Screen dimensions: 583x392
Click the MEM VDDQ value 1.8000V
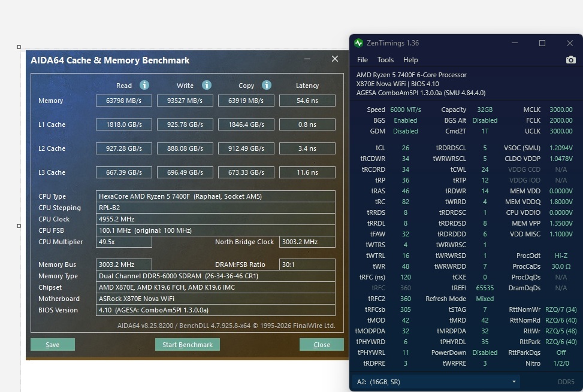click(x=561, y=202)
